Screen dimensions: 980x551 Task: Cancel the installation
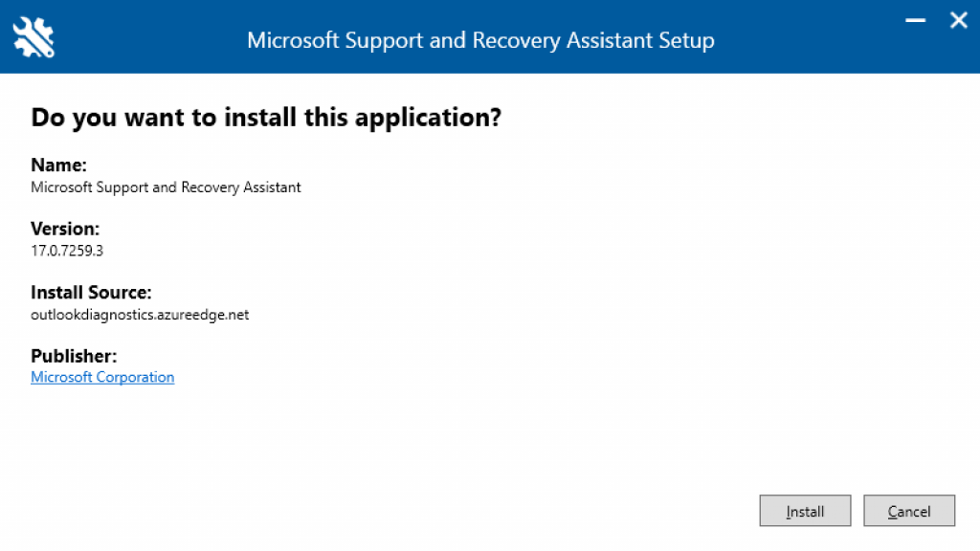[x=908, y=511]
